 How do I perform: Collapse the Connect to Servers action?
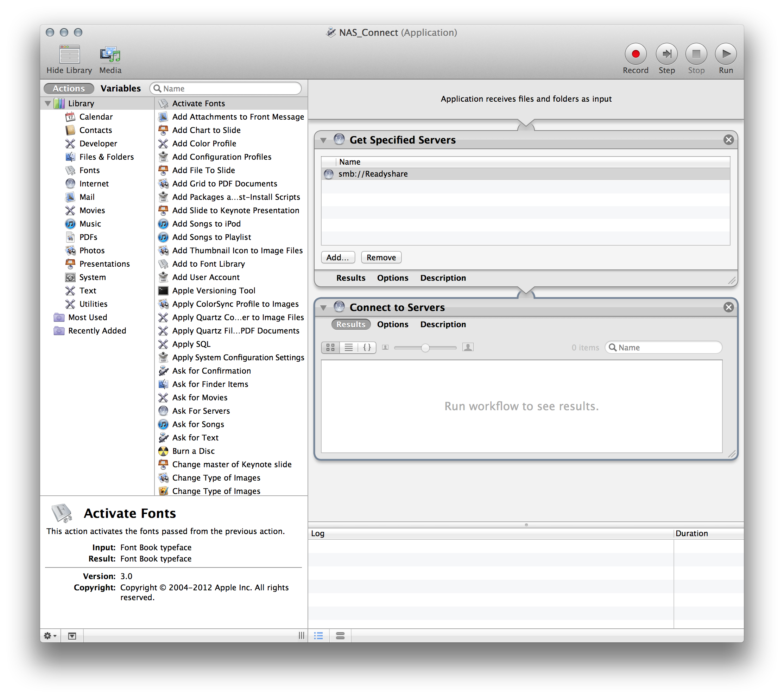click(323, 307)
